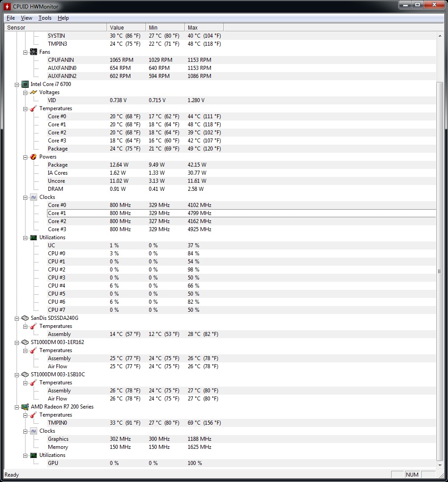
Task: Click the Value column header
Action: click(126, 28)
